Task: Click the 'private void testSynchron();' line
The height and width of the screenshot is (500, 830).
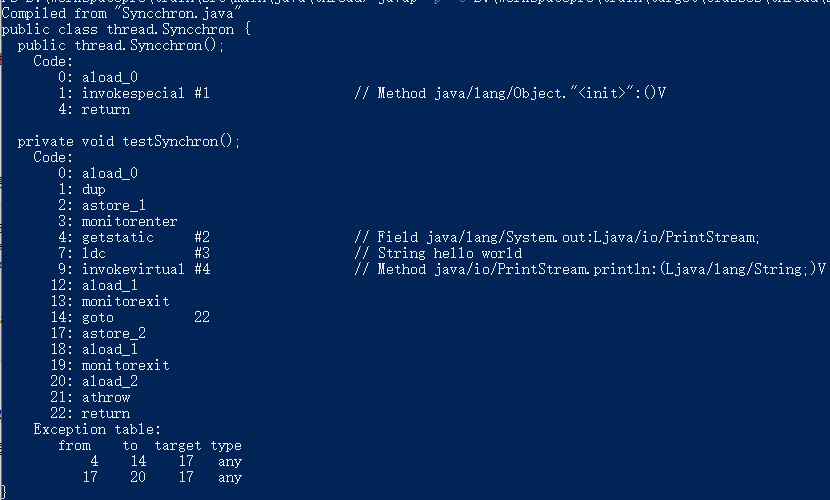Action: pos(129,141)
